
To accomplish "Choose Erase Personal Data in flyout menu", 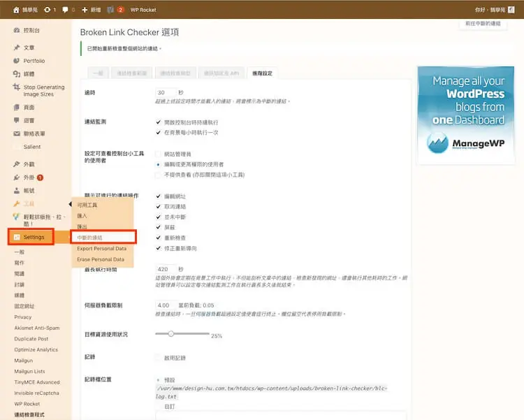I will pos(100,259).
